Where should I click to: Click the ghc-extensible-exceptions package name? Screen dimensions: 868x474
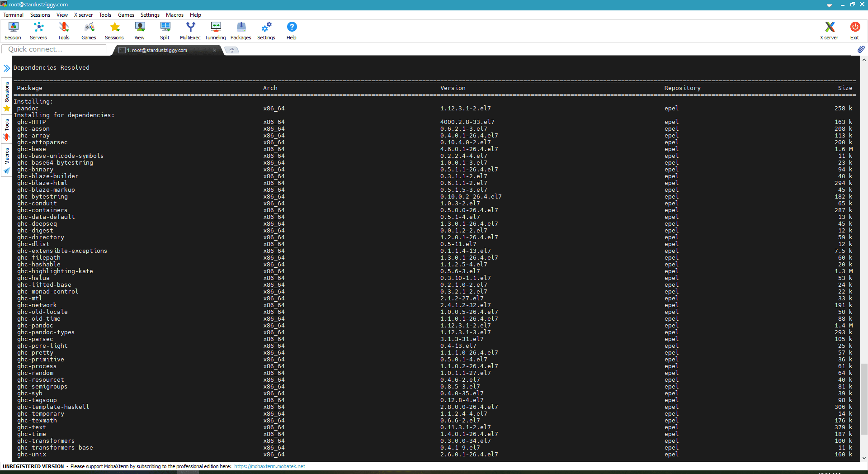coord(62,251)
